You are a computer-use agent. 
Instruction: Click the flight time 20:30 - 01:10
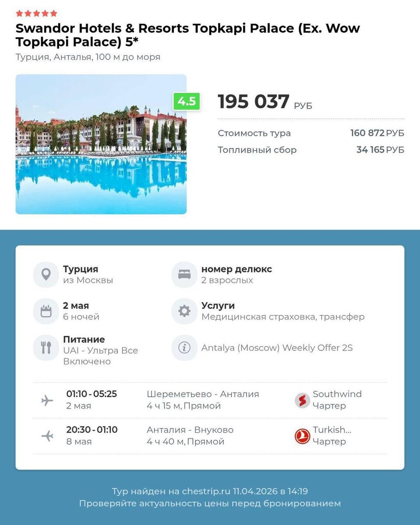92,430
